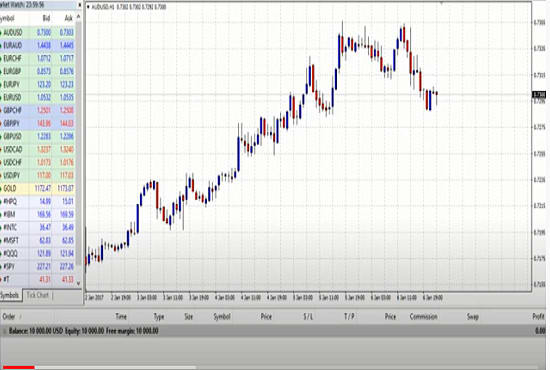Click the red video progress bar

pos(18,367)
